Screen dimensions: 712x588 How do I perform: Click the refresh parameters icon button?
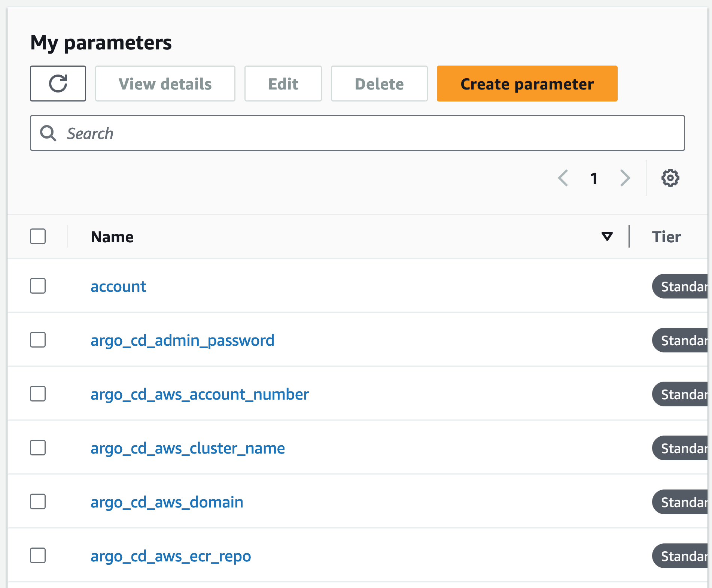(x=58, y=84)
